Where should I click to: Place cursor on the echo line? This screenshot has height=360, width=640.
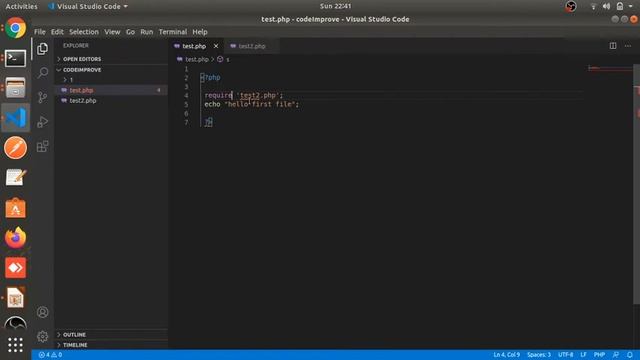(x=251, y=104)
